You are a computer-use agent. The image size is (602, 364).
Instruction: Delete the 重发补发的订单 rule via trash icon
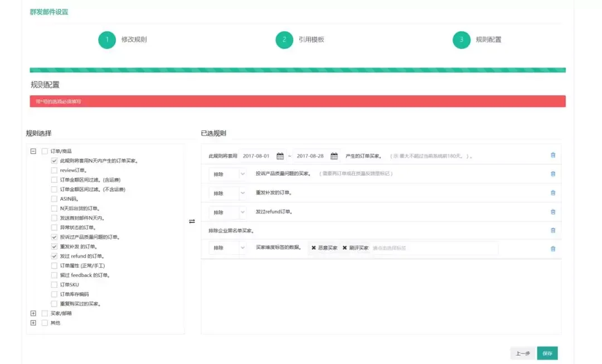553,193
